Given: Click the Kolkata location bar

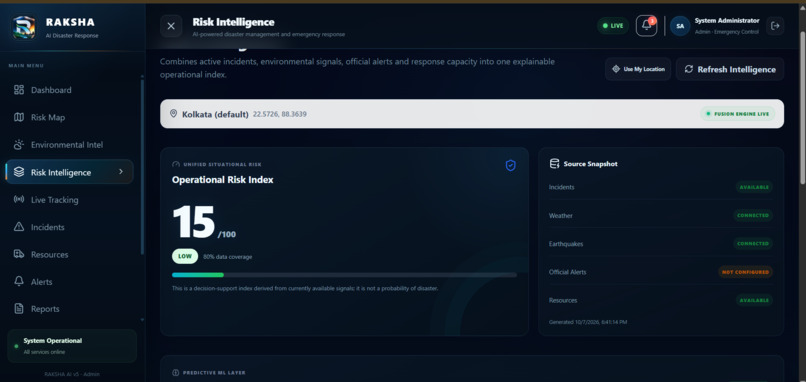Looking at the screenshot, I should pyautogui.click(x=472, y=114).
